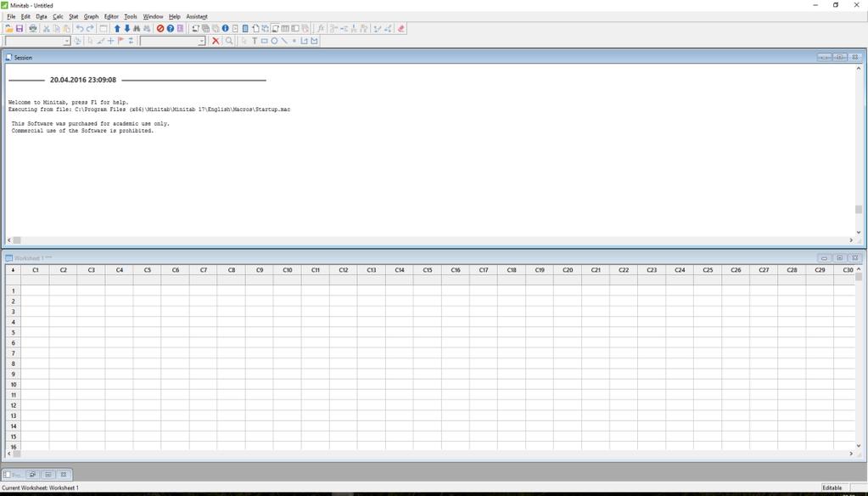This screenshot has width=868, height=496.
Task: Select row header 5 in worksheet
Action: click(x=14, y=333)
